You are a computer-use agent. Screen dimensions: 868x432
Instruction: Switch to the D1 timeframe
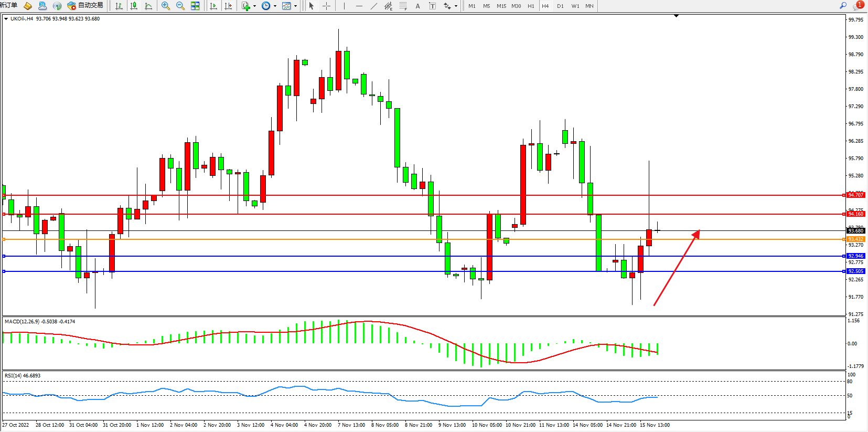point(560,6)
